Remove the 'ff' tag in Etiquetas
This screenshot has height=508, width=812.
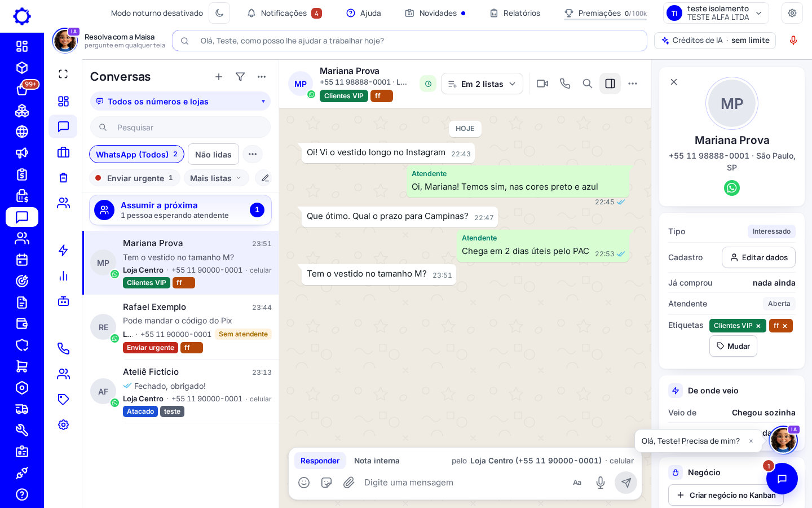(785, 326)
